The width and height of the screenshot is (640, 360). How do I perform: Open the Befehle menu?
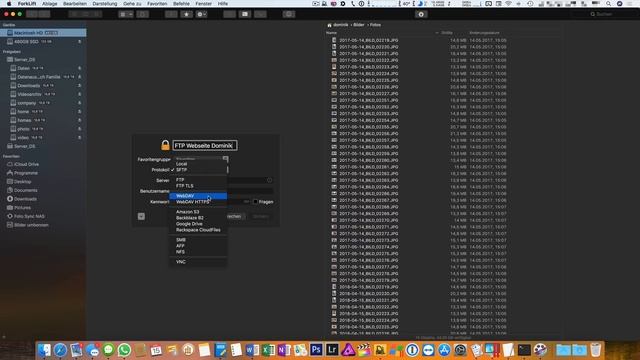(181, 4)
